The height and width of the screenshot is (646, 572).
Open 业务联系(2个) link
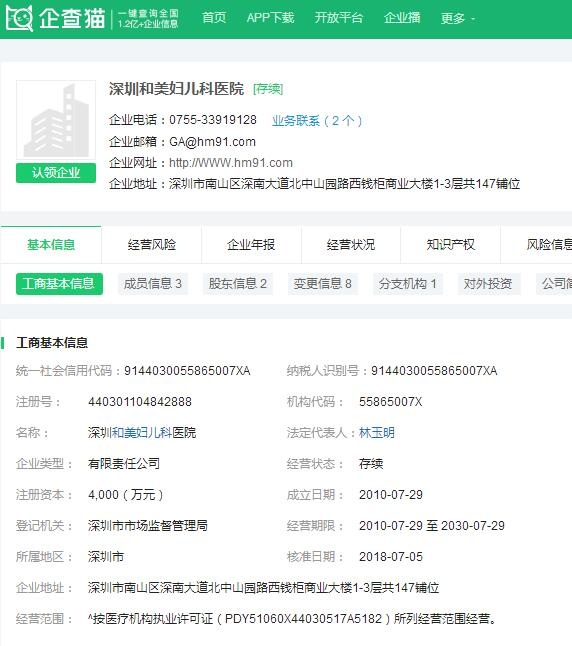tap(317, 121)
